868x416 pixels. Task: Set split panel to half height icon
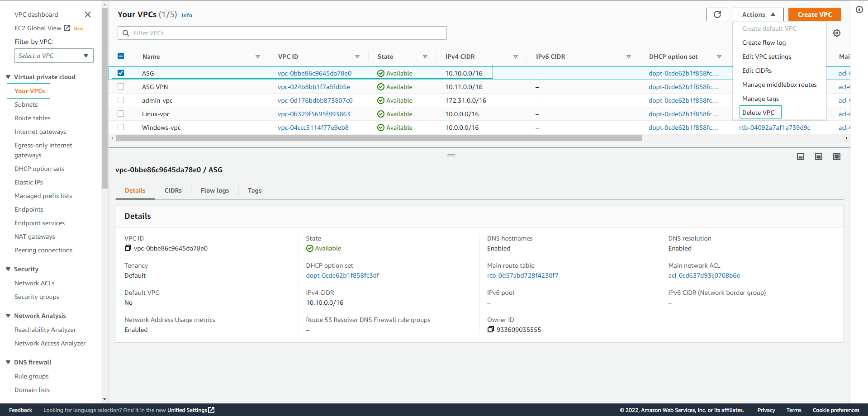819,156
